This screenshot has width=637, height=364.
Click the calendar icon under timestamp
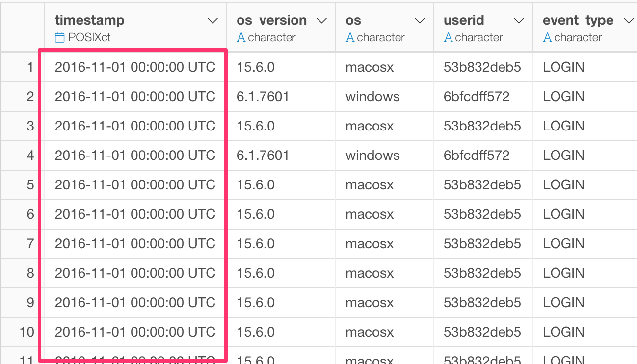[59, 37]
